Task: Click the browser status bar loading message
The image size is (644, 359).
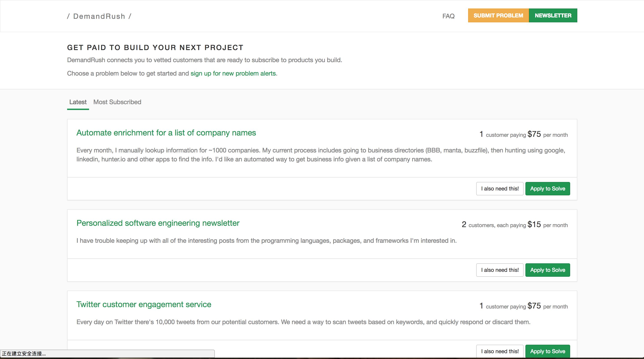Action: [24, 353]
